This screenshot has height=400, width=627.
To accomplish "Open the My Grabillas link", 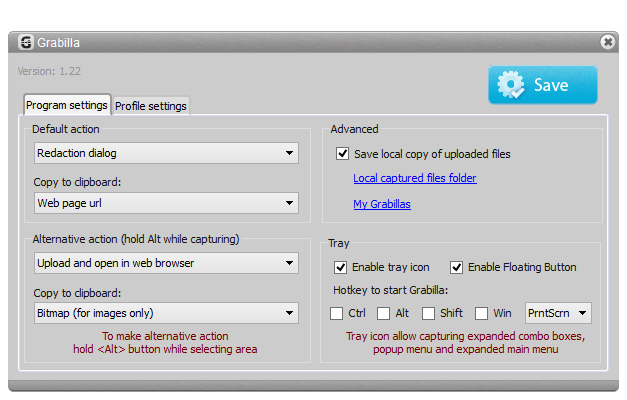I will click(x=382, y=204).
